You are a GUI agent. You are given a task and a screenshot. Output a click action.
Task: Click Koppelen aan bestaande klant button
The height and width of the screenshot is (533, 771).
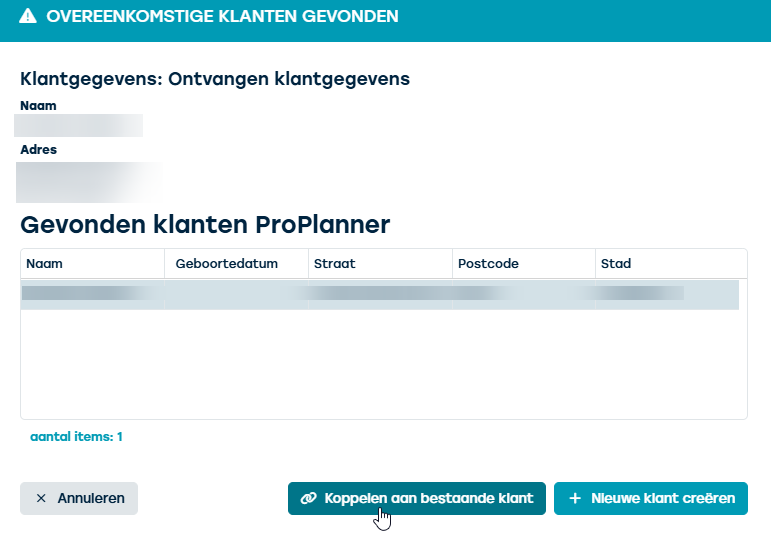click(416, 498)
